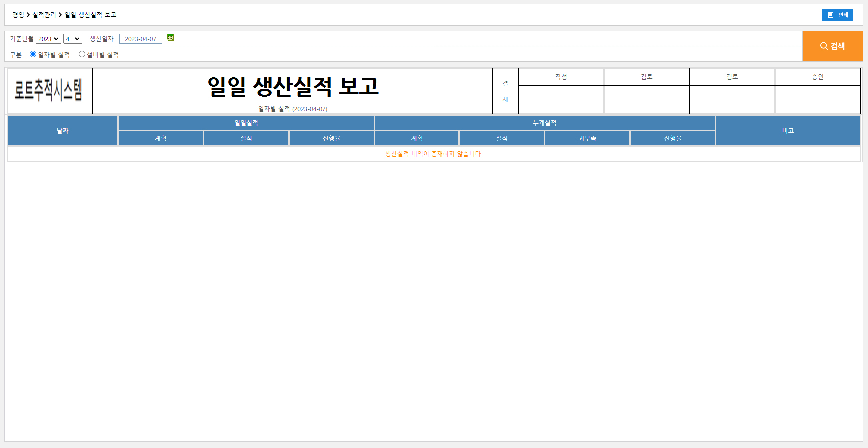This screenshot has width=868, height=448.
Task: Click the empty box under 승인
Action: 817,99
